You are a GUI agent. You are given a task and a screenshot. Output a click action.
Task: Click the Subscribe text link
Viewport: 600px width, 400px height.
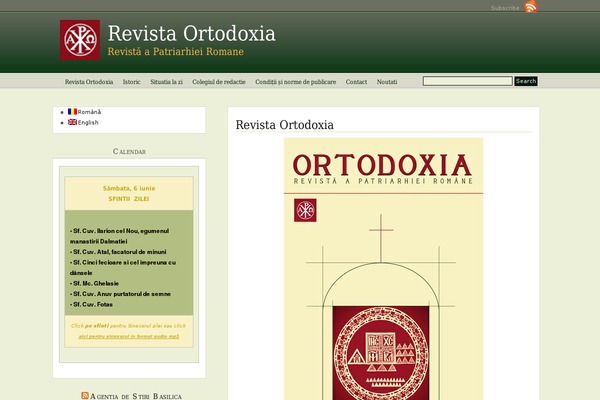(505, 8)
